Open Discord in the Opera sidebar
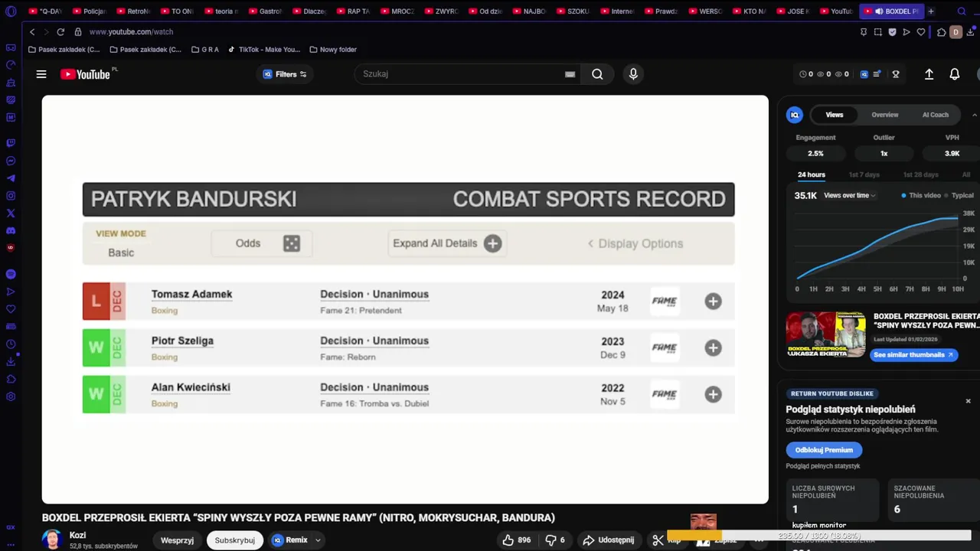This screenshot has width=980, height=551. (x=11, y=230)
